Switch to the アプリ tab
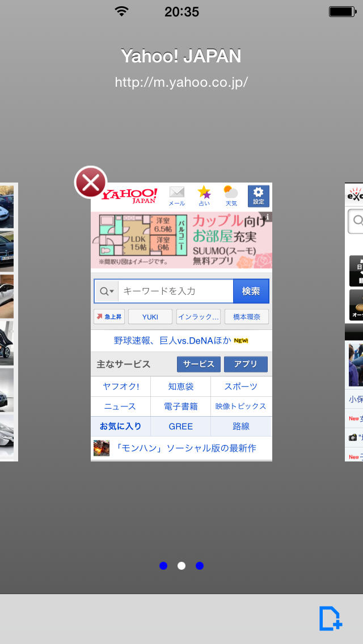The height and width of the screenshot is (644, 363). point(246,365)
